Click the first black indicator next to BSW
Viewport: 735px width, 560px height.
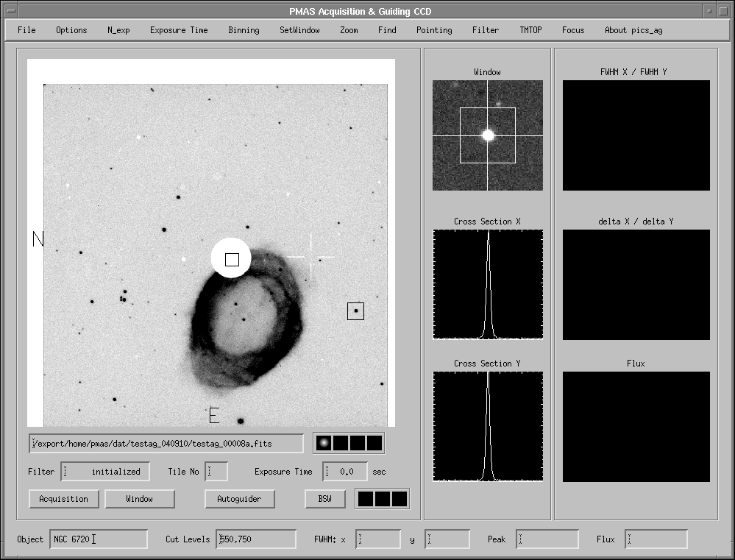[366, 499]
